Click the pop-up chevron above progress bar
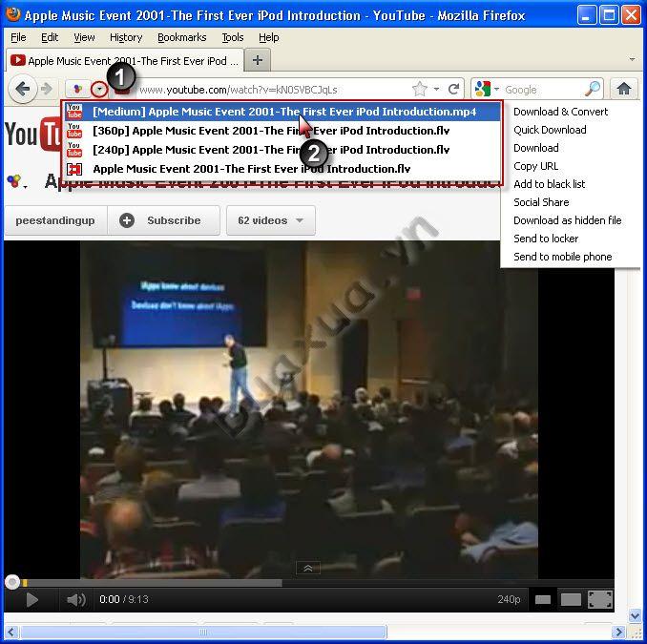This screenshot has height=644, width=647. (x=308, y=569)
